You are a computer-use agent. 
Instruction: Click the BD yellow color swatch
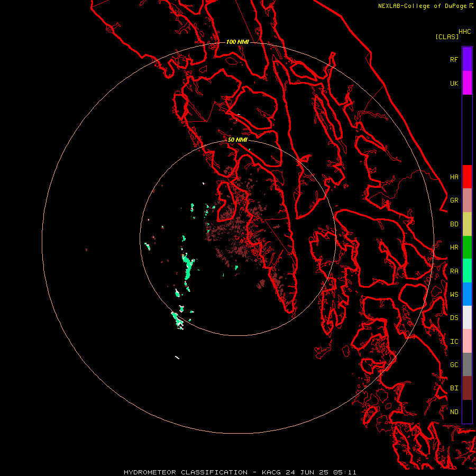(467, 224)
